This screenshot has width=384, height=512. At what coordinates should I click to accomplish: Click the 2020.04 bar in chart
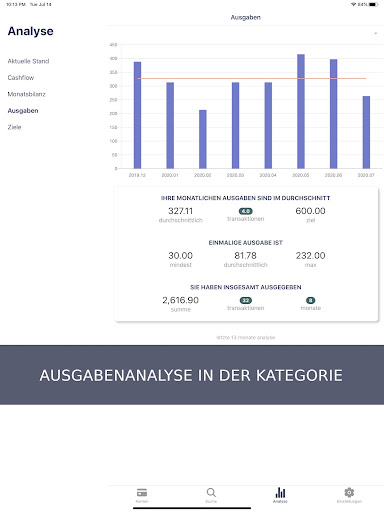point(268,125)
